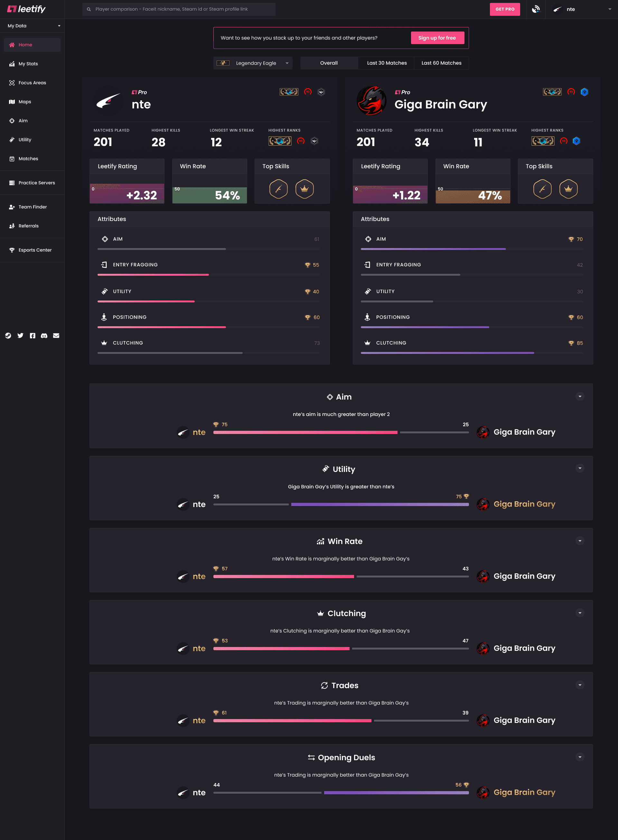Viewport: 618px width, 840px height.
Task: Expand the Aim comparison section
Action: click(x=580, y=396)
